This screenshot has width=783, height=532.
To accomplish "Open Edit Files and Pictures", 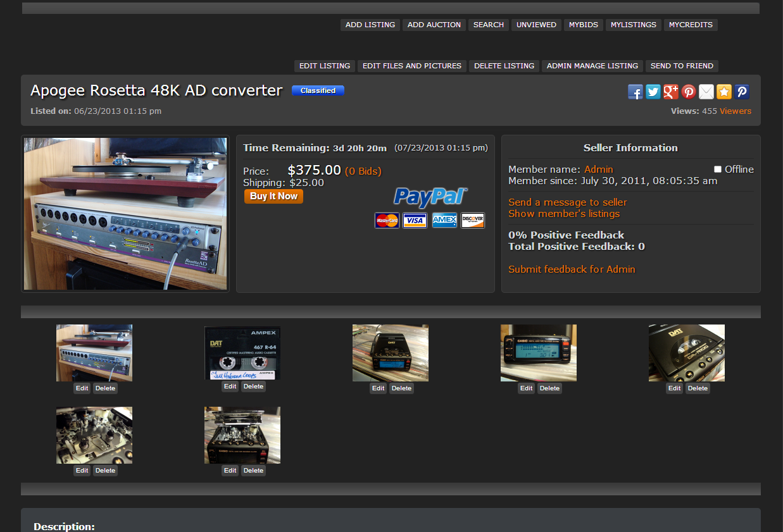I will tap(412, 66).
